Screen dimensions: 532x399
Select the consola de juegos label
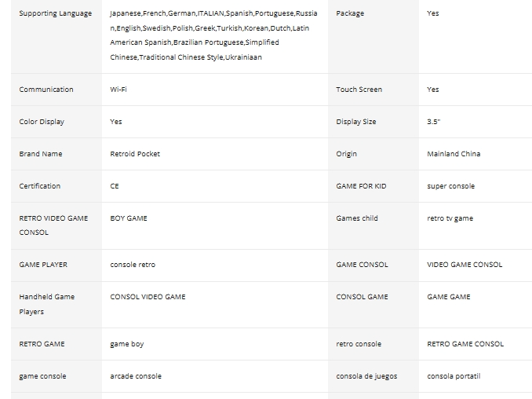click(366, 376)
